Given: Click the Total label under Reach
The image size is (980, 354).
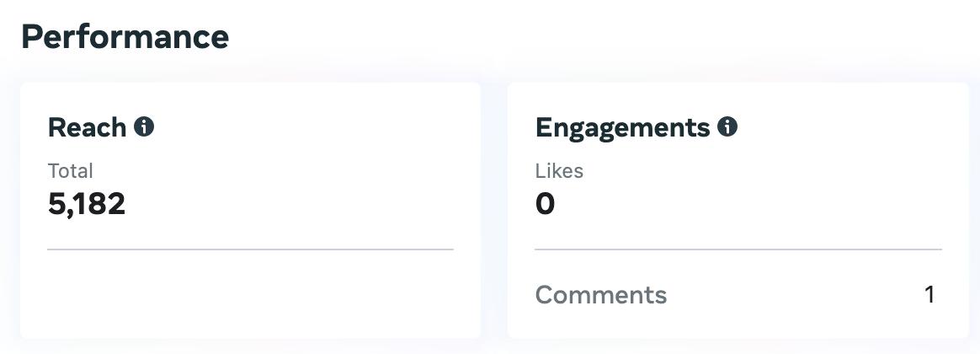Looking at the screenshot, I should [x=71, y=171].
